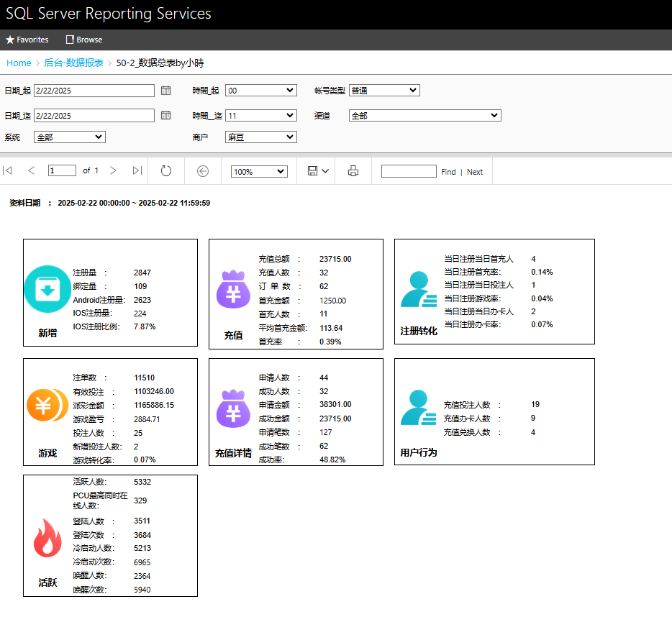The image size is (672, 640).
Task: Open the export save menu
Action: [x=318, y=171]
